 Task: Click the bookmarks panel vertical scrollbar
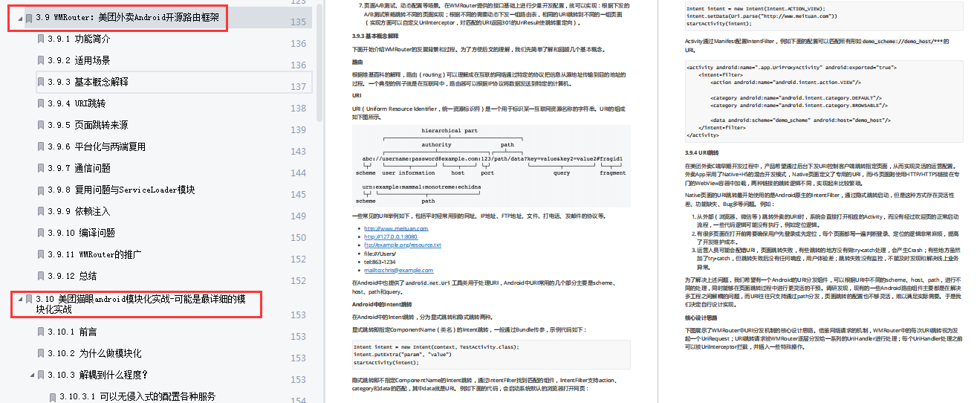coord(320,62)
